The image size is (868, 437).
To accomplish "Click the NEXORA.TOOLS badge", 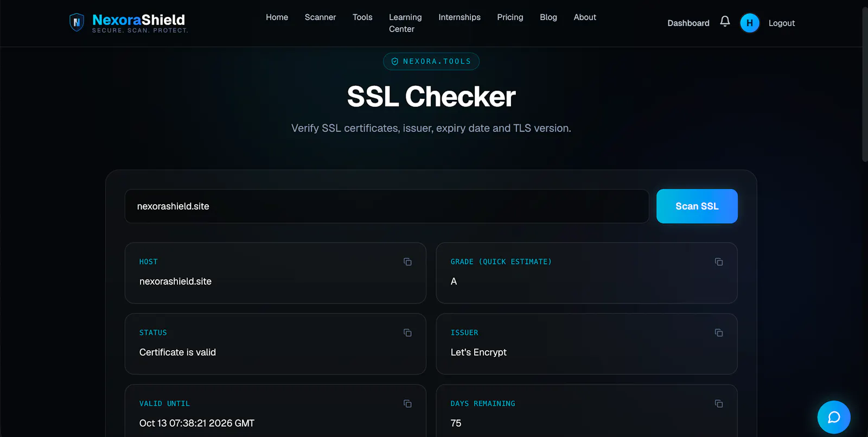I will click(431, 61).
